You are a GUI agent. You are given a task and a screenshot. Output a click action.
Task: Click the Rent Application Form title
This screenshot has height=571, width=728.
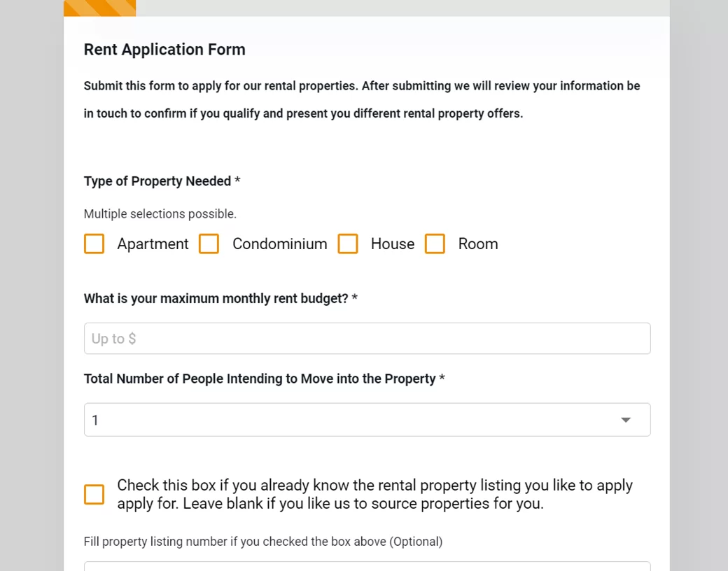164,50
